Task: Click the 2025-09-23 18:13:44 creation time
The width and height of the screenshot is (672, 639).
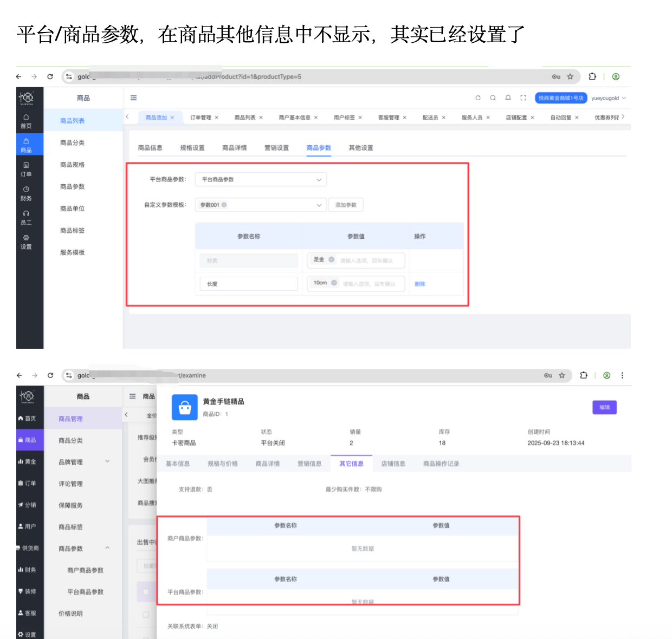Action: tap(556, 443)
